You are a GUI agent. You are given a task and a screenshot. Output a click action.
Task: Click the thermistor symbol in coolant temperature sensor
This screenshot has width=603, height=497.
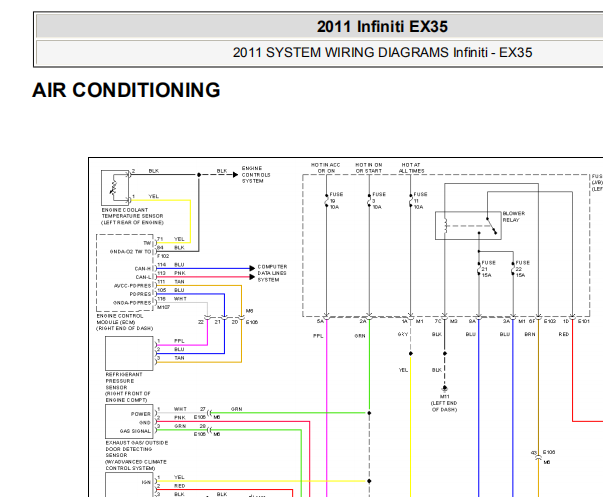click(x=114, y=187)
